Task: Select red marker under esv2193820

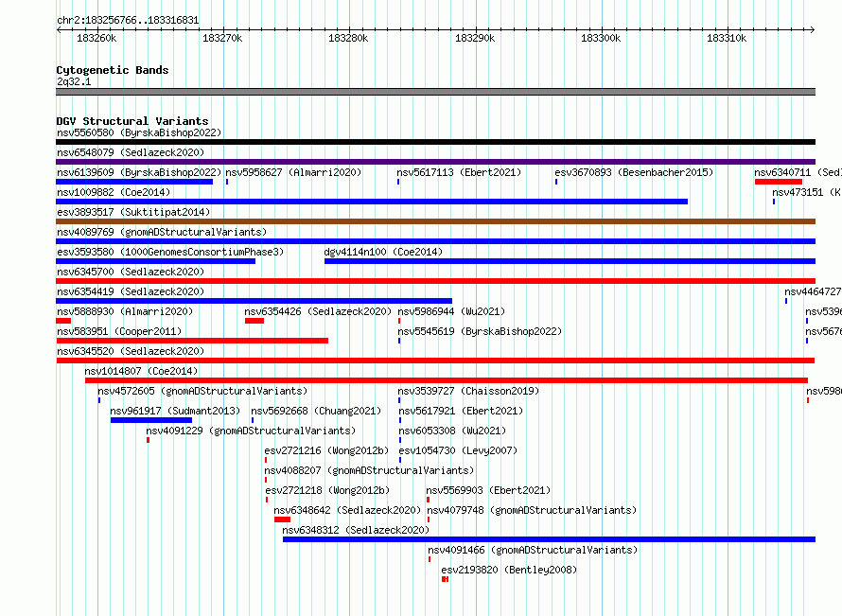Action: click(x=446, y=579)
